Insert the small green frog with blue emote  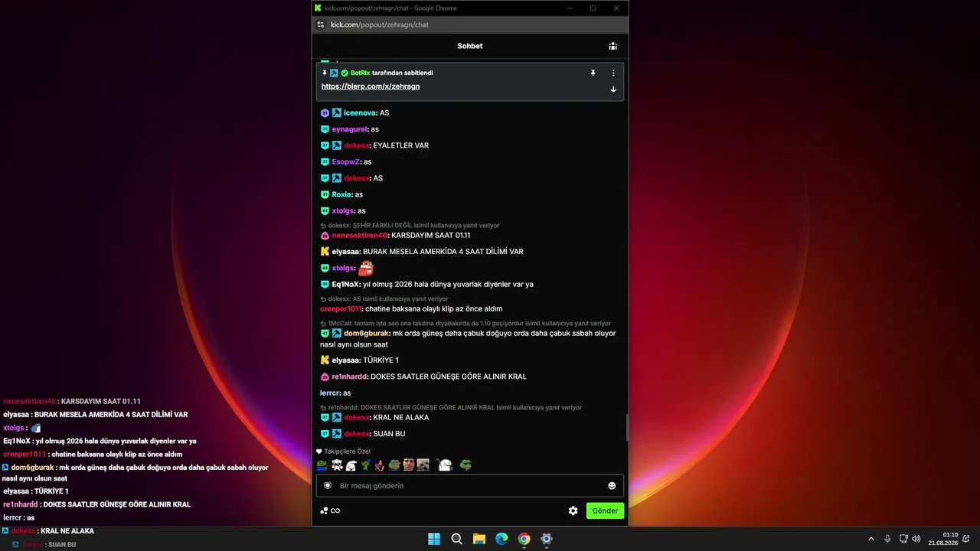point(366,465)
